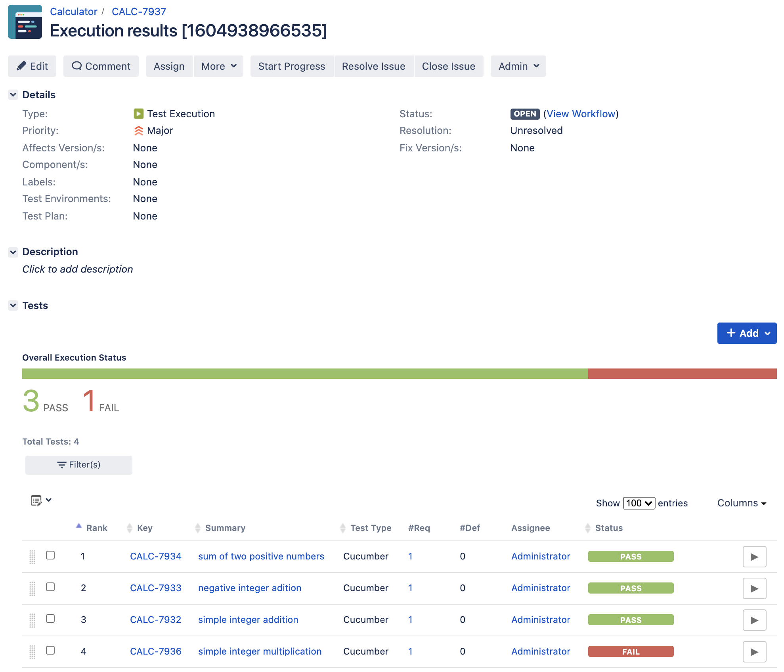Screen dimensions: 784x672
Task: Open the CALC-7937 breadcrumb link
Action: [x=139, y=11]
